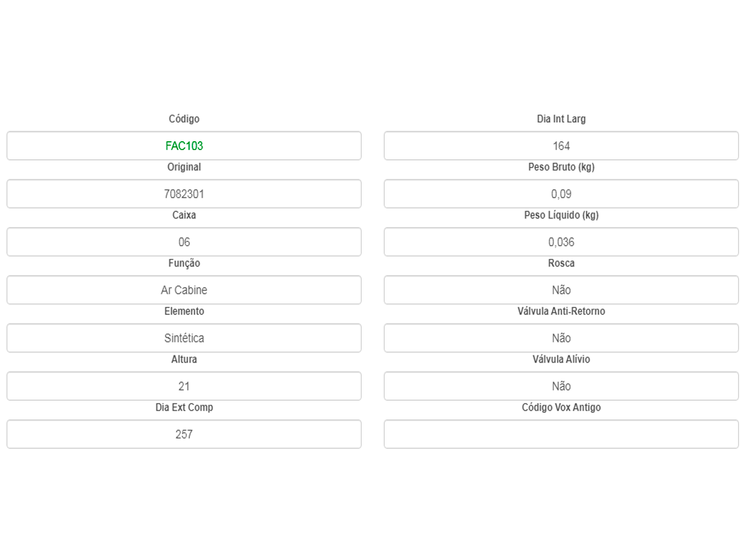Image resolution: width=747 pixels, height=560 pixels.
Task: Click the Função label text
Action: click(184, 263)
